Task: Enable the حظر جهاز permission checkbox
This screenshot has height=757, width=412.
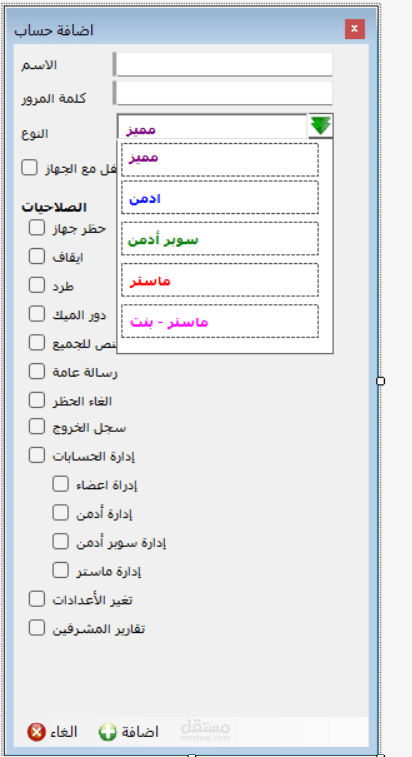Action: tap(36, 227)
